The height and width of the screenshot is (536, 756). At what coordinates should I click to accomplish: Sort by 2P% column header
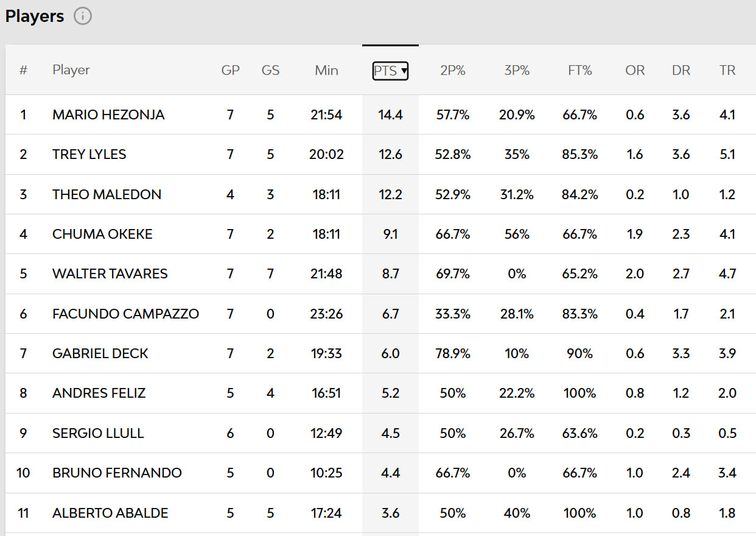[x=452, y=71]
